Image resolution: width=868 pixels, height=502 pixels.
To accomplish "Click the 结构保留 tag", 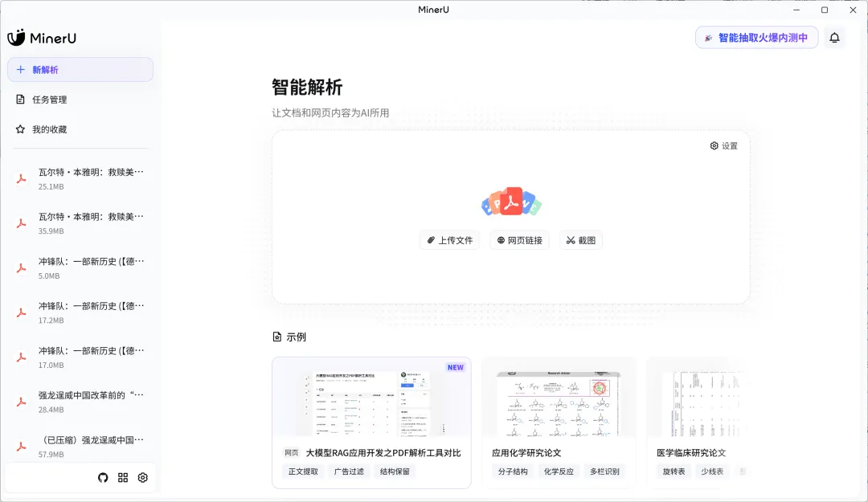I will (x=395, y=471).
